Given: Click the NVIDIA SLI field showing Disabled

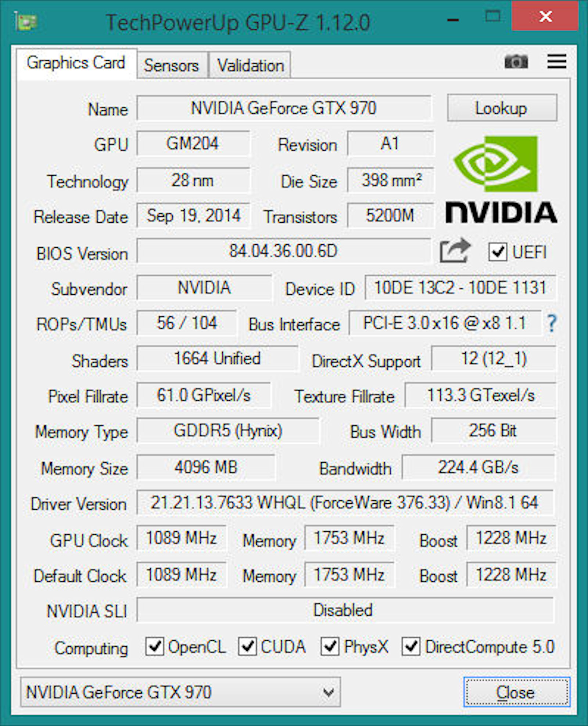Looking at the screenshot, I should tap(345, 610).
